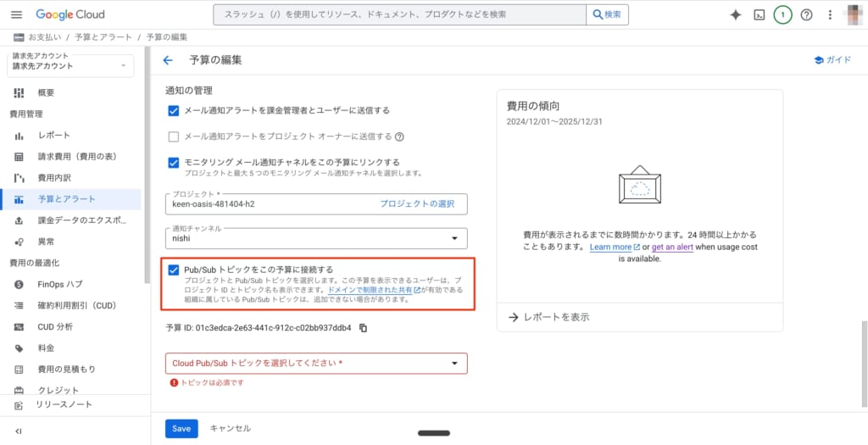The height and width of the screenshot is (445, 868).
Task: Click the 請求費用 table icon
Action: click(x=19, y=157)
